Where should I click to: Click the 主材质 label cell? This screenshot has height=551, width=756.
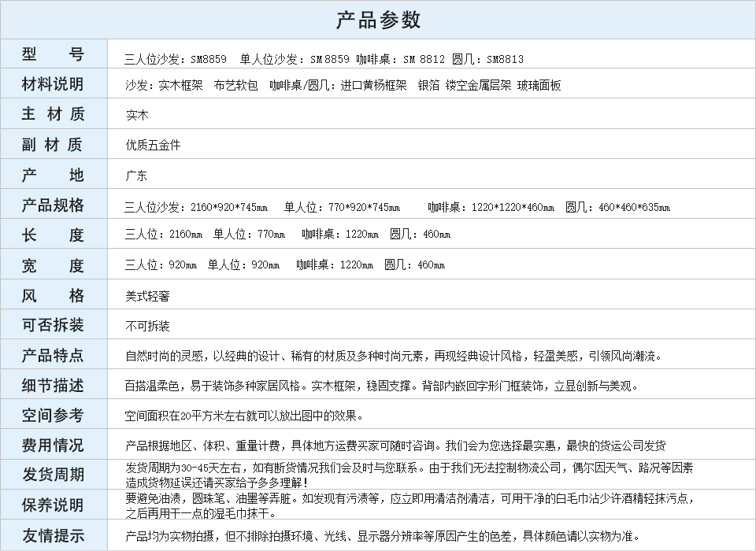coord(53,114)
